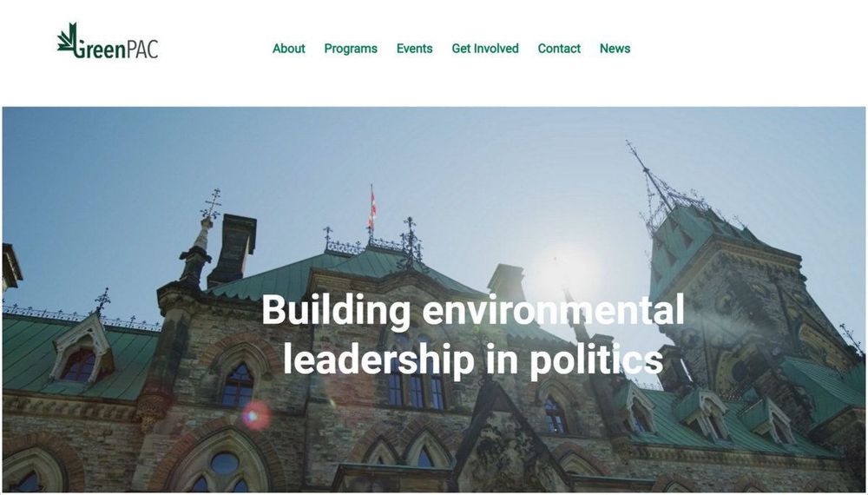Click the word politics in the headline
The height and width of the screenshot is (495, 868).
tap(596, 360)
